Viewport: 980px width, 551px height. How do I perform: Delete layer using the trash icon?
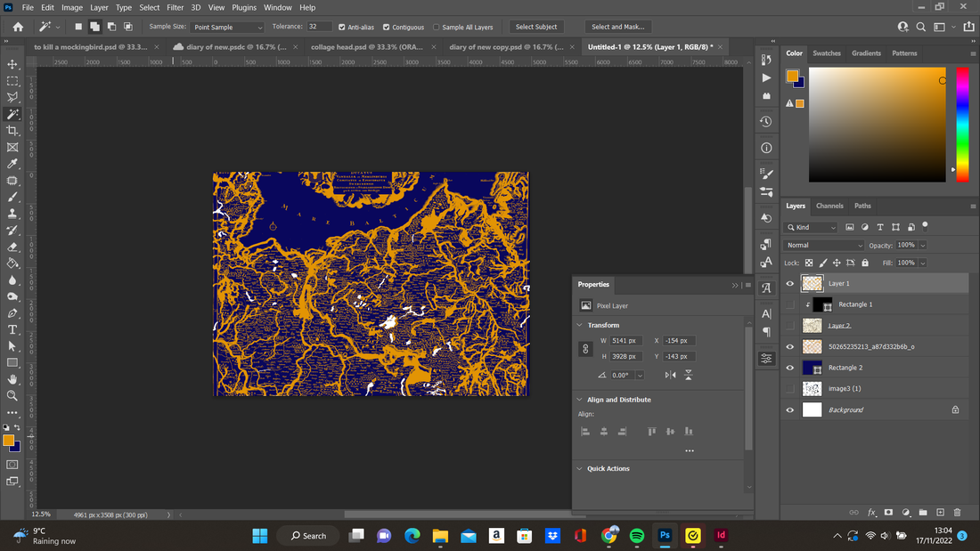(958, 512)
